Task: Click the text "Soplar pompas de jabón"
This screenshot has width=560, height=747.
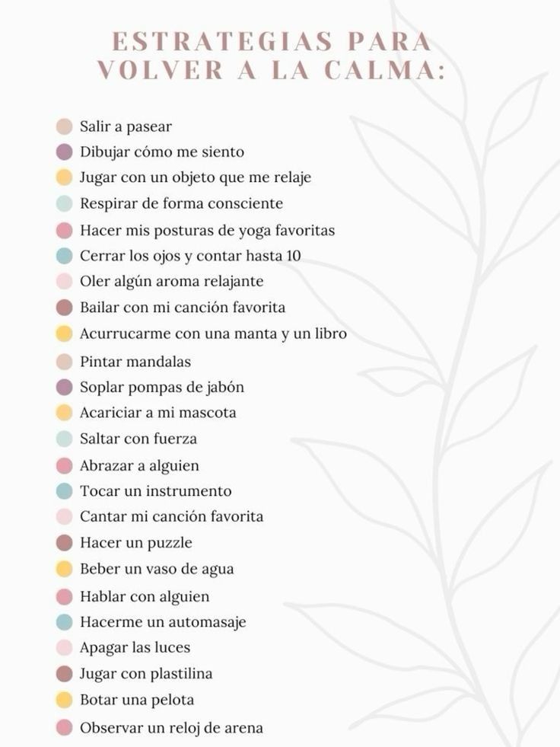Action: pos(162,387)
